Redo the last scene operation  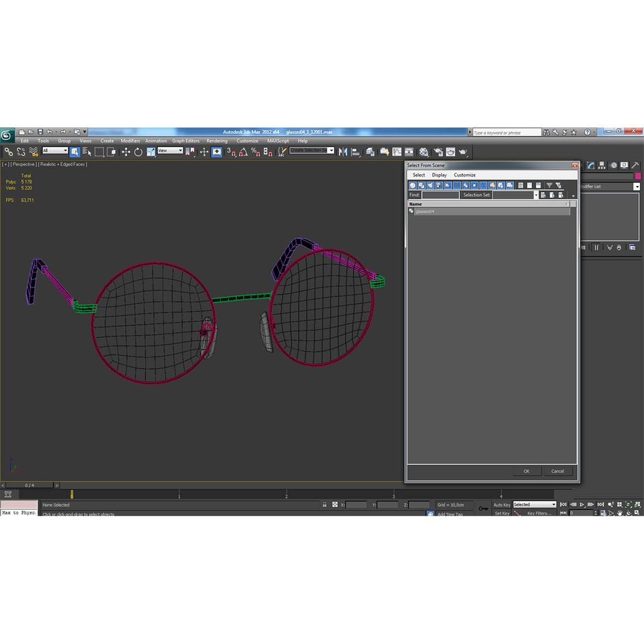click(x=63, y=132)
